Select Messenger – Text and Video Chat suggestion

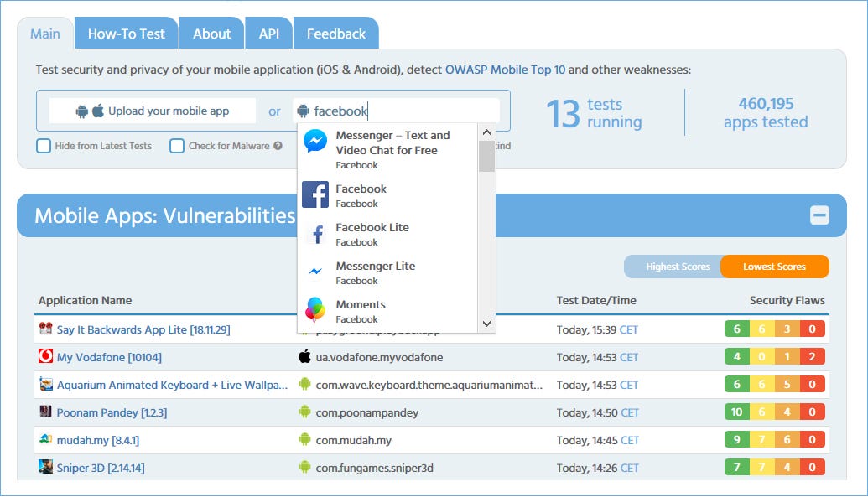[x=387, y=149]
